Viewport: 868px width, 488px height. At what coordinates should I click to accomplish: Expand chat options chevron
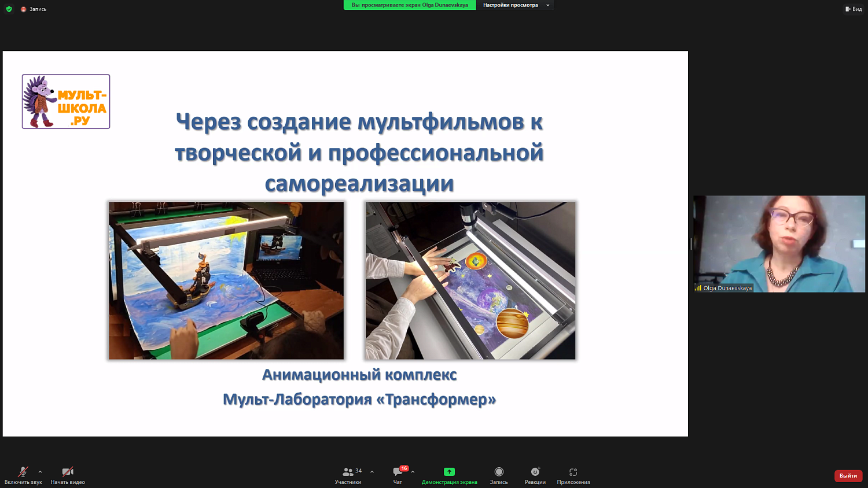(413, 472)
